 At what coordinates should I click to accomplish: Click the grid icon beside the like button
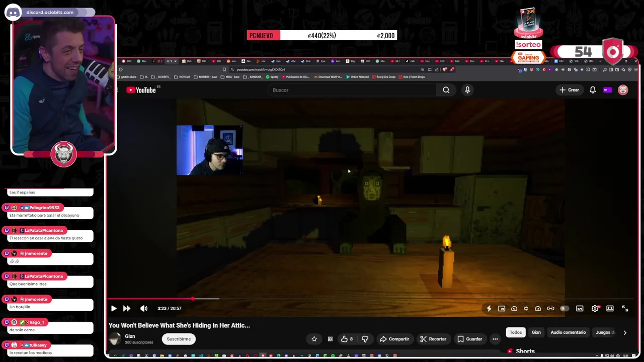point(330,339)
